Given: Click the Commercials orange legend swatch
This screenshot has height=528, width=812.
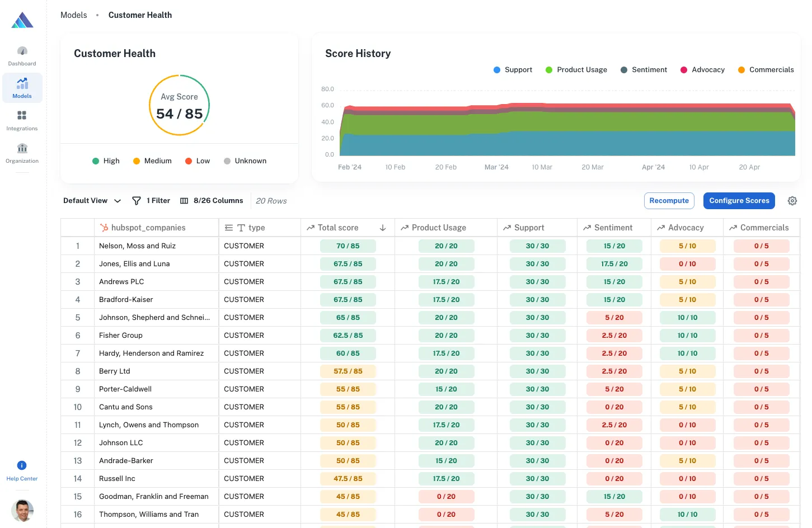Looking at the screenshot, I should 741,70.
